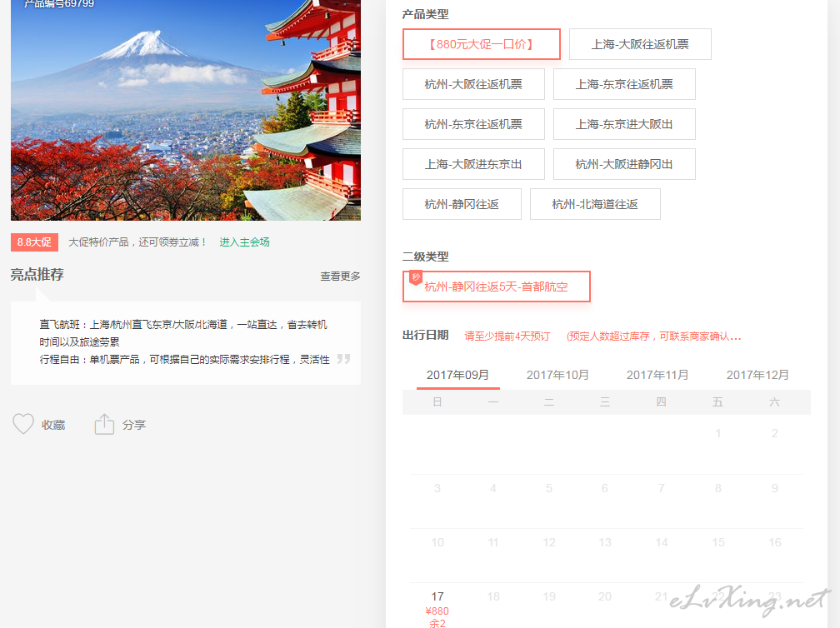Viewport: 840px width, 628px height.
Task: Select 杭州-静冈往返 option
Action: click(462, 204)
